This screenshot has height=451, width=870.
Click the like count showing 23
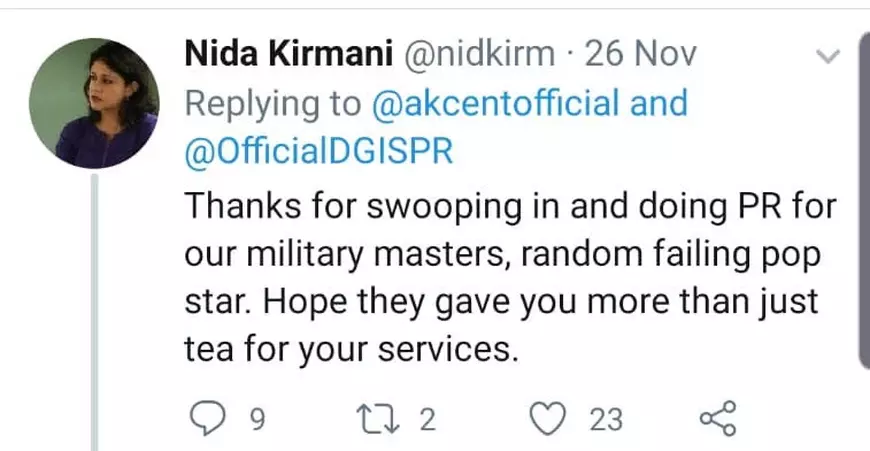pyautogui.click(x=606, y=419)
